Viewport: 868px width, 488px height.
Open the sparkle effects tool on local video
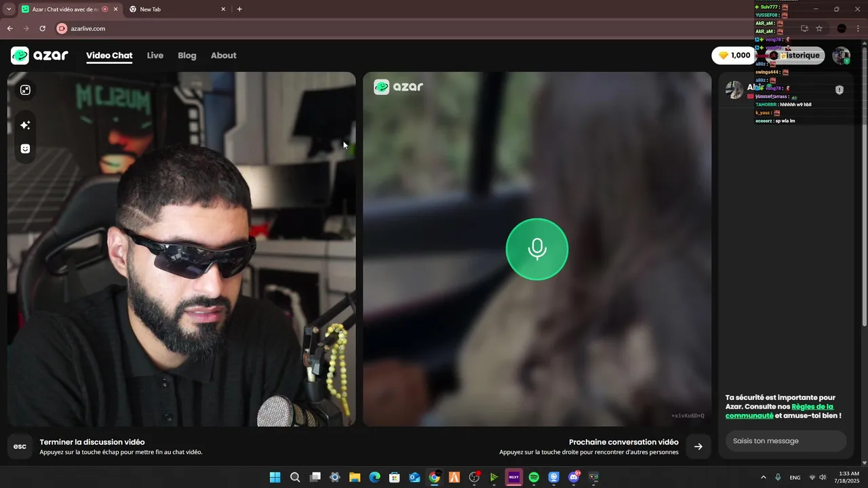pos(25,125)
